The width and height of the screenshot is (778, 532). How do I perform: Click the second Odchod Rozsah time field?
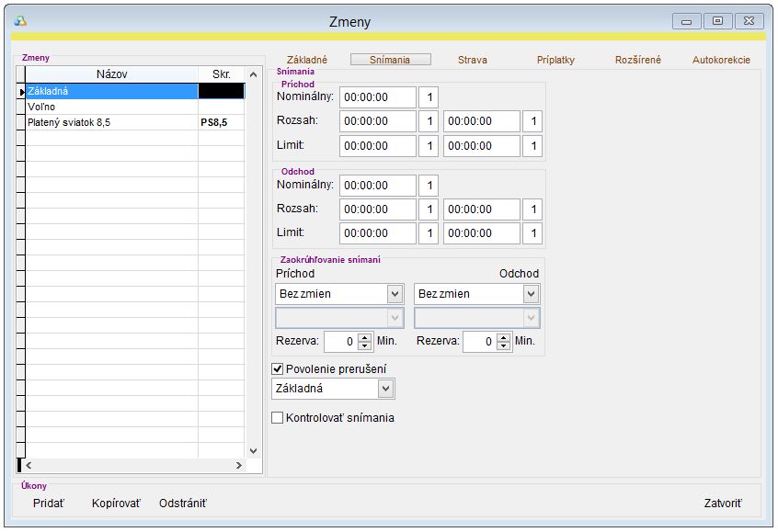tap(482, 209)
